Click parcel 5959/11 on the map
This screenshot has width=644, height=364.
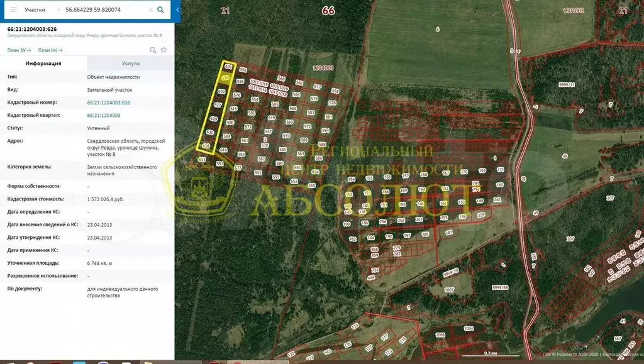click(567, 84)
